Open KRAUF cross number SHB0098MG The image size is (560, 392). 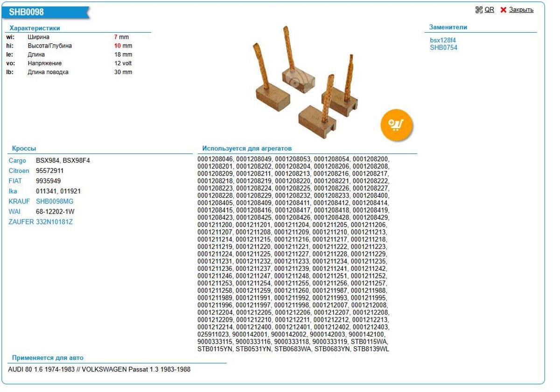point(55,201)
